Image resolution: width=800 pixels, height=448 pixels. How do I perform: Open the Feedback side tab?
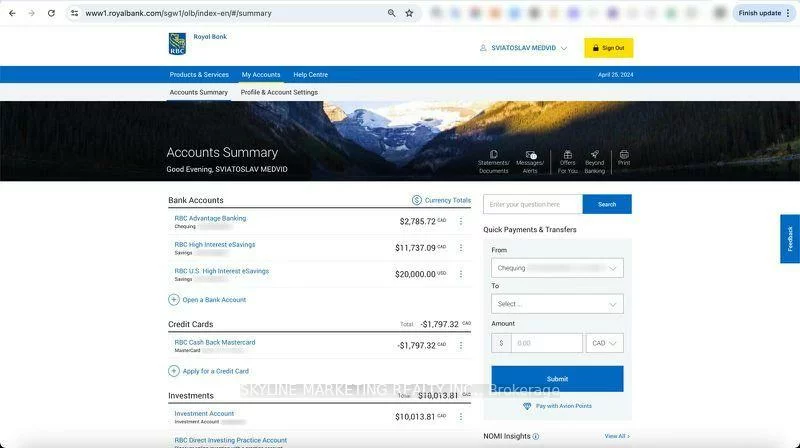(x=790, y=239)
